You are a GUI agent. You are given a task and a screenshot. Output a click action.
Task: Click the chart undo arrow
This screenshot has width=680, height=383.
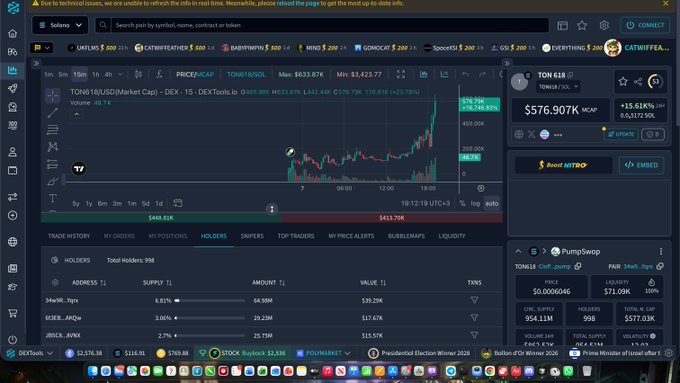pos(465,74)
